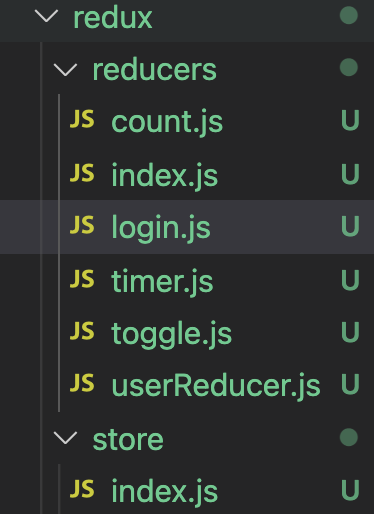Screen dimensions: 374x514
Task: Click the JS icon beside count.js
Action: [82, 119]
